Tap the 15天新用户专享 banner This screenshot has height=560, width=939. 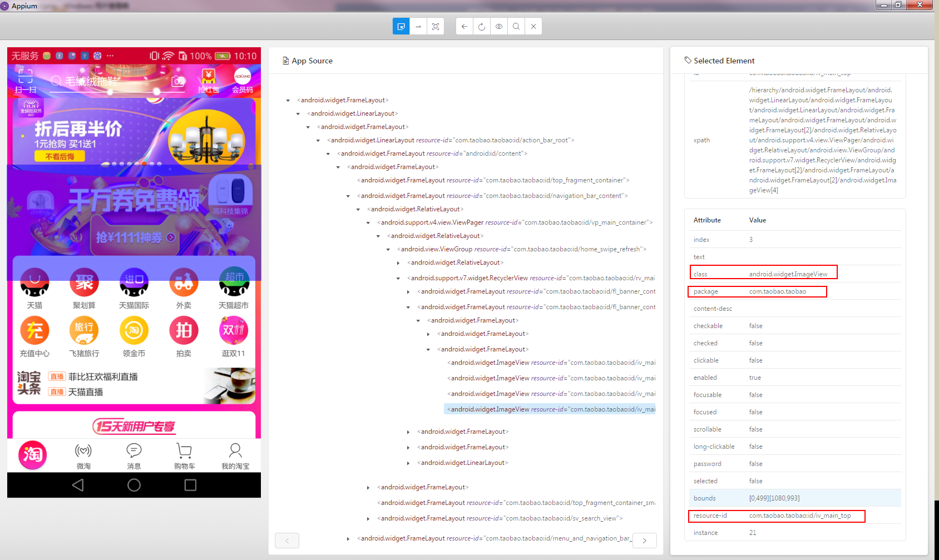click(134, 426)
